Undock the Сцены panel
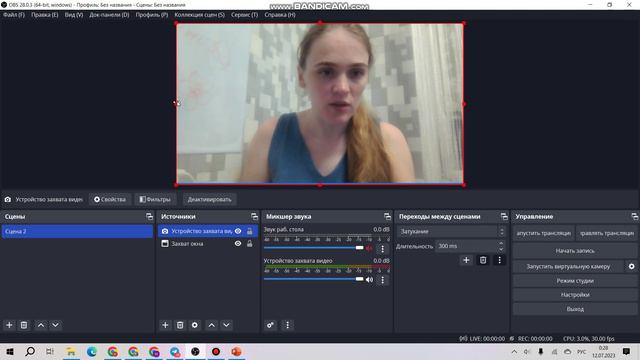Screen dimensions: 640x360 149,216
